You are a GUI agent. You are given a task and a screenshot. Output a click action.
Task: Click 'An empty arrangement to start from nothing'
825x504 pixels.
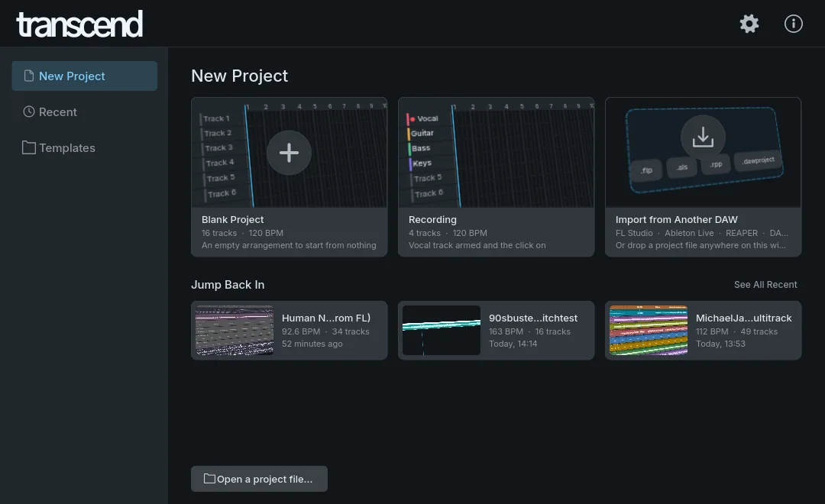[289, 245]
